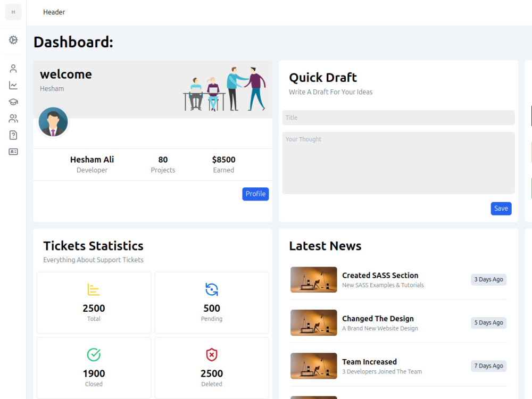Click the Team Increased news thumbnail
This screenshot has height=399, width=532.
click(314, 366)
